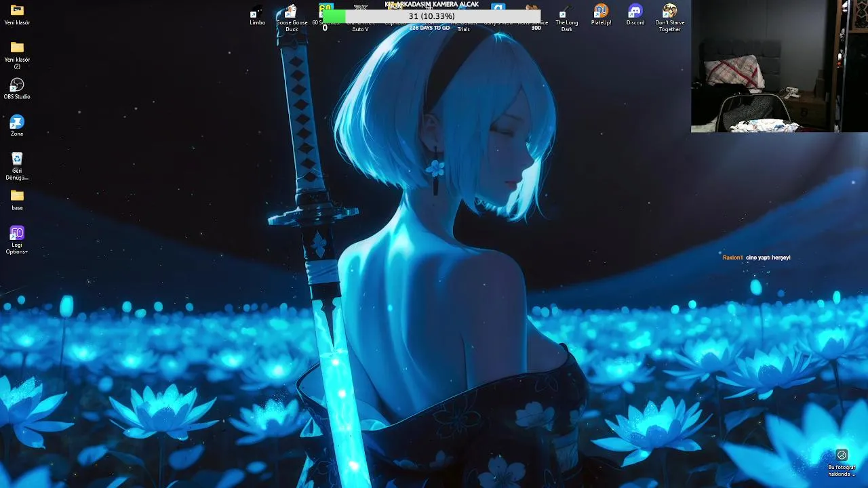The image size is (868, 488).
Task: Open the top Yeni klasör folder
Action: click(x=17, y=14)
